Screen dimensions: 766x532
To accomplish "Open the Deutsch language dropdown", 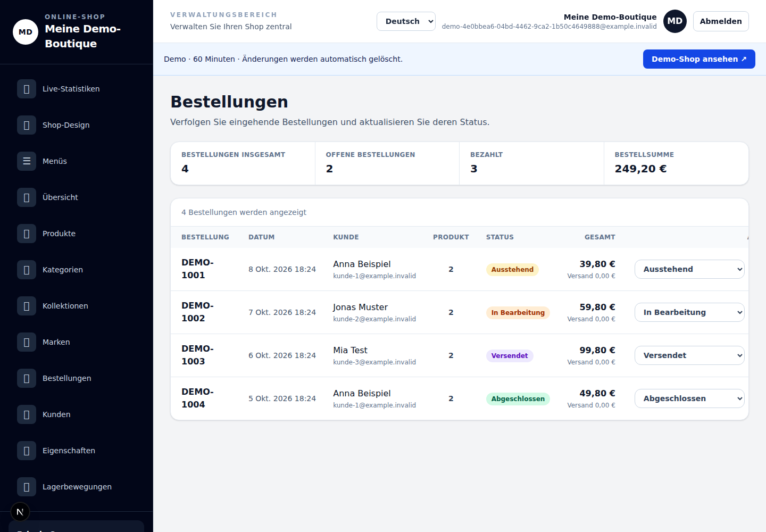I will 406,21.
